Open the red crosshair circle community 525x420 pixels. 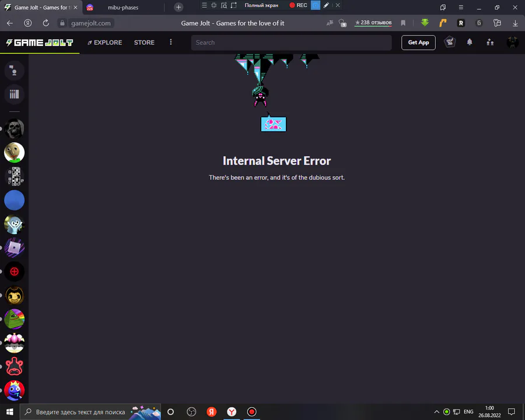(15, 272)
